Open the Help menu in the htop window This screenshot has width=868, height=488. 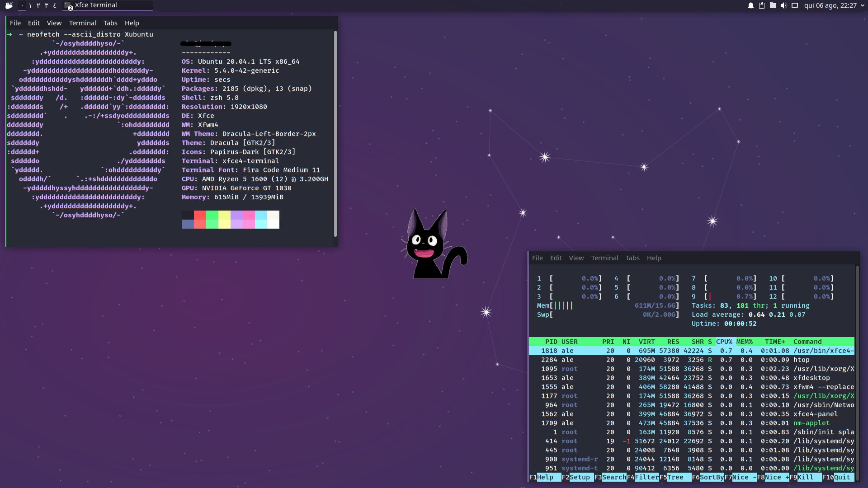point(654,258)
